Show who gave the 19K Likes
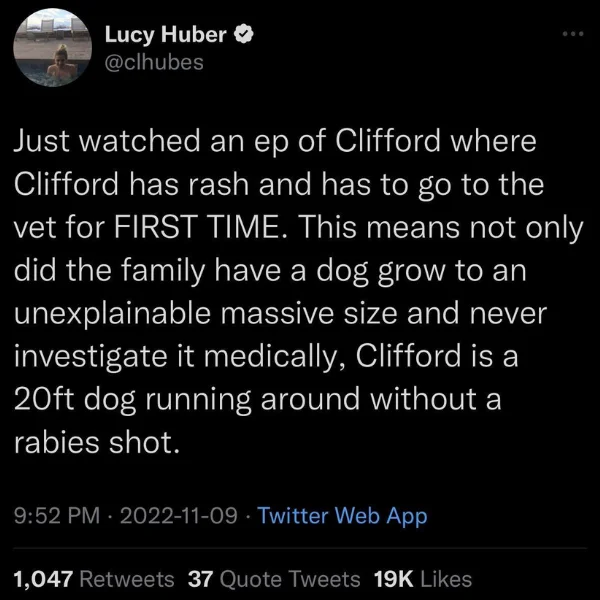The width and height of the screenshot is (600, 600). click(x=423, y=579)
